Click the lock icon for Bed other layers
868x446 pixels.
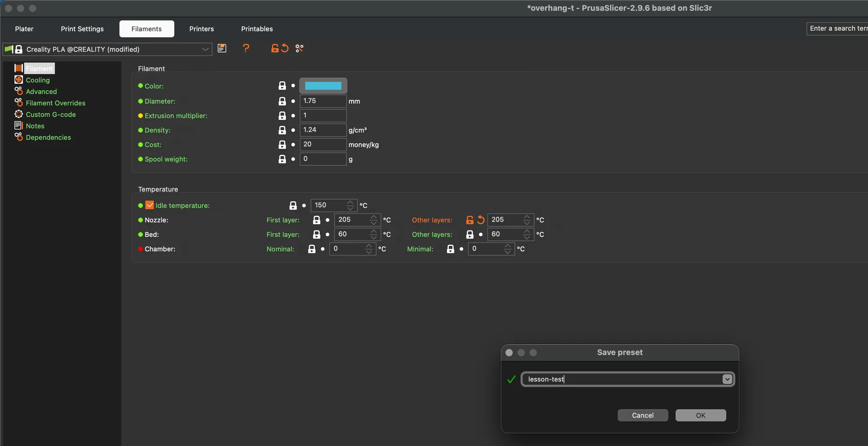coord(470,234)
